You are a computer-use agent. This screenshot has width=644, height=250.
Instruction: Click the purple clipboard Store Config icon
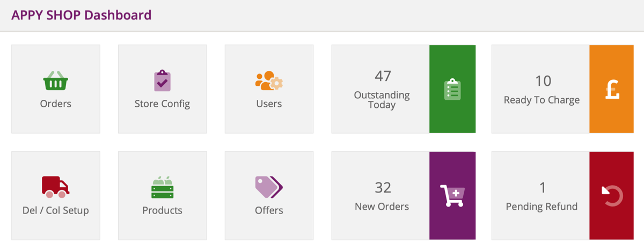(162, 81)
